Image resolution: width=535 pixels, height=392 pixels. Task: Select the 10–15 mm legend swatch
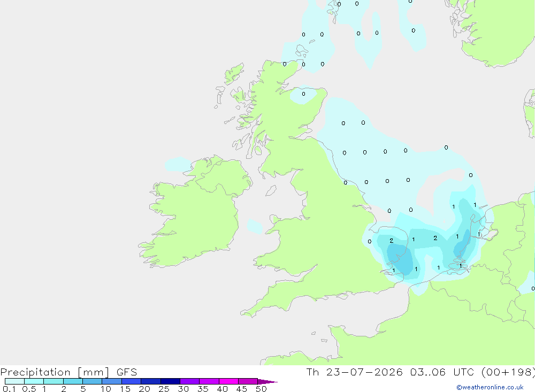(x=112, y=381)
